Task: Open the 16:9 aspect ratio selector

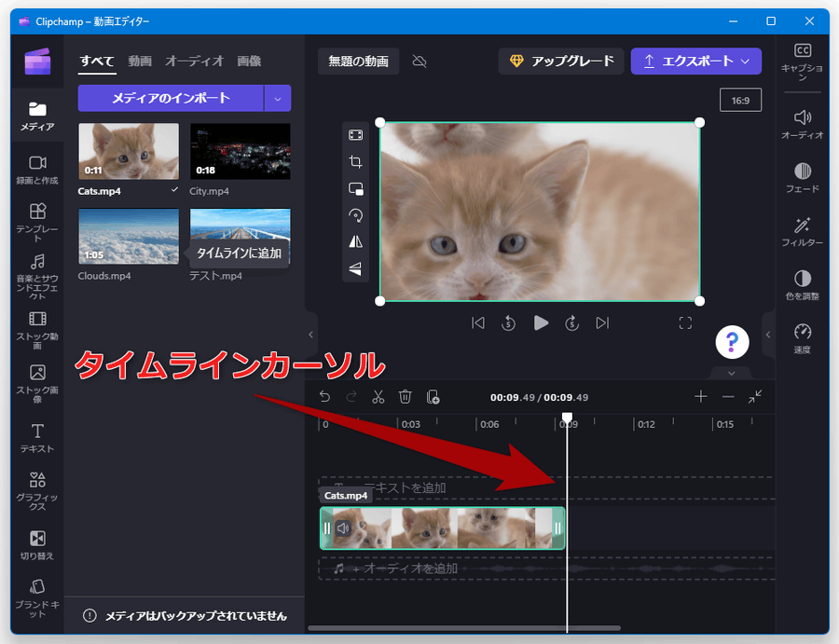Action: (740, 100)
